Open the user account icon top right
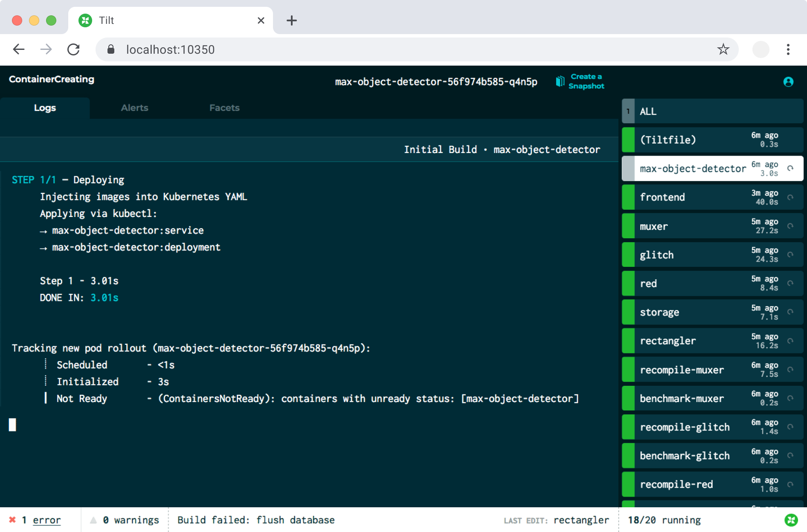 pyautogui.click(x=789, y=81)
